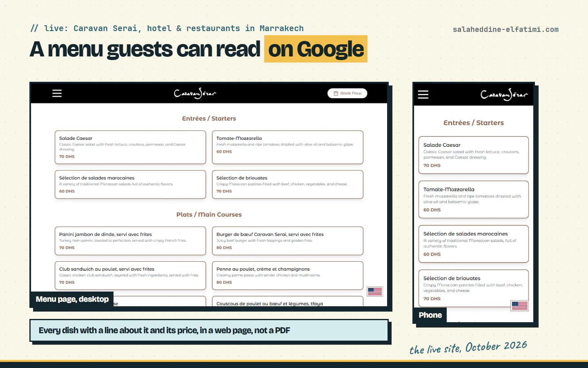This screenshot has height=368, width=588.
Task: Click the Entrées / Starters heading on desktop
Action: tap(209, 119)
